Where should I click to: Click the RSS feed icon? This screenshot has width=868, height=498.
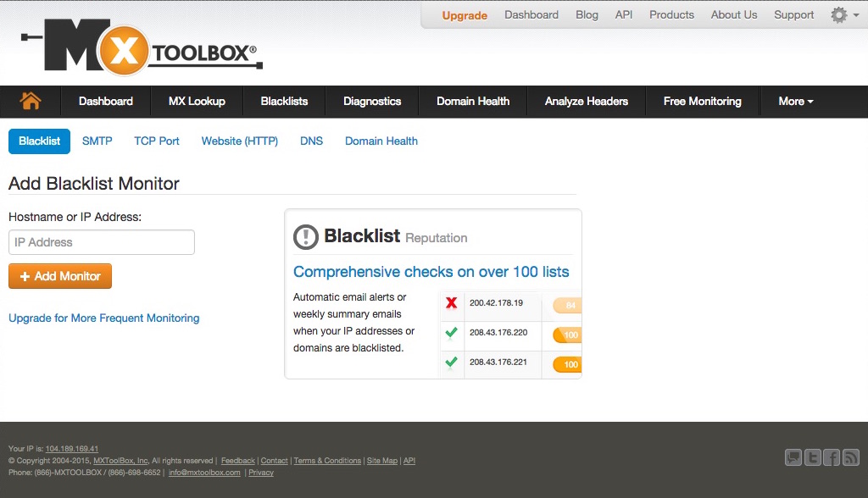pos(851,457)
